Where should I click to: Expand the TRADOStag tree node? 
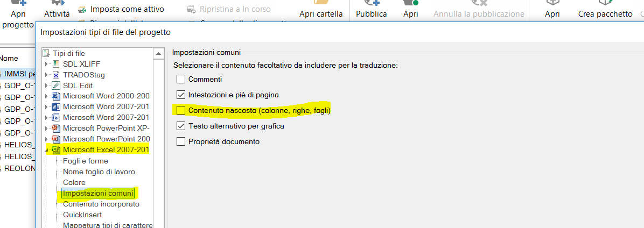pos(46,75)
